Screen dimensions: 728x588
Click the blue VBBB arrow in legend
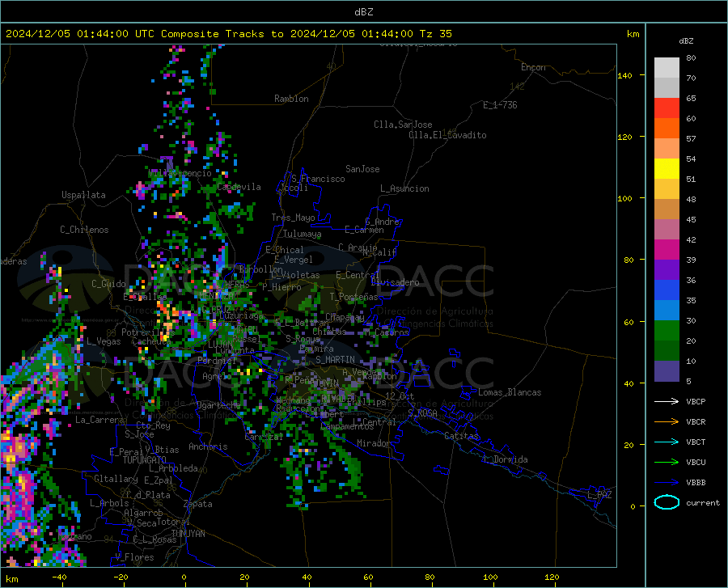(667, 483)
